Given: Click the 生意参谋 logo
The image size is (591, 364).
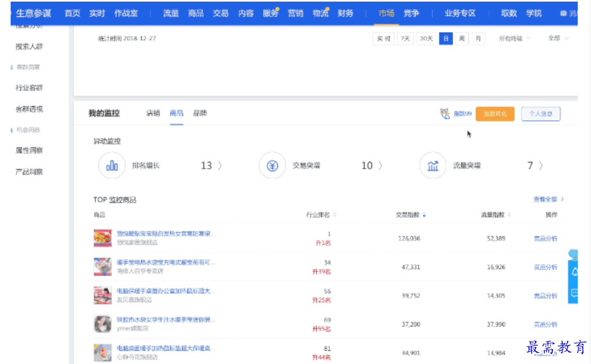Looking at the screenshot, I should pyautogui.click(x=33, y=13).
